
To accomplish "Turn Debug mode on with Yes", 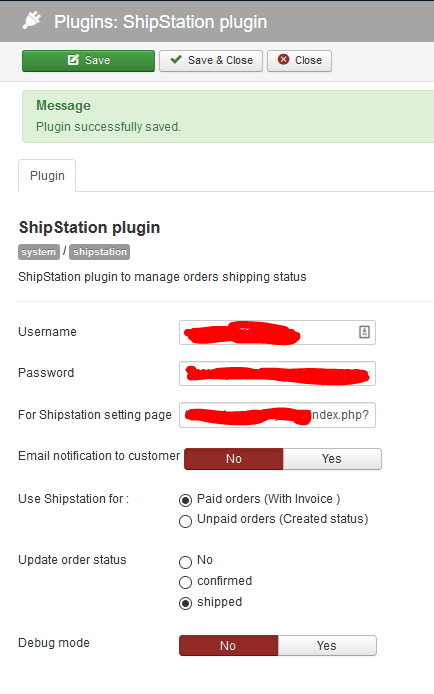I will (x=327, y=646).
